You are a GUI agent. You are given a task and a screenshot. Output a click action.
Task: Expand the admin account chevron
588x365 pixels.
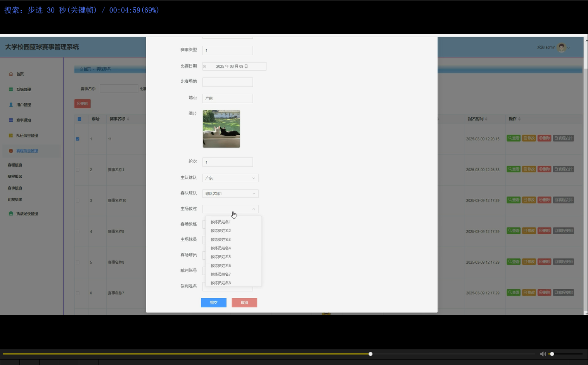569,48
